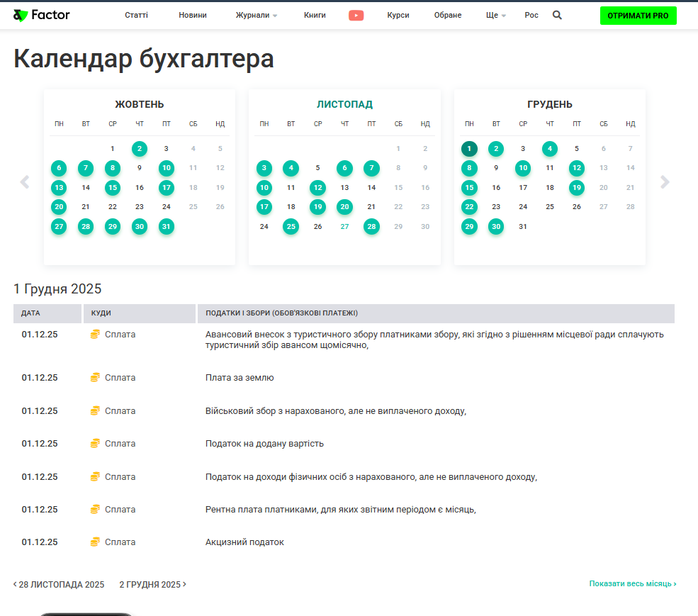Open the Статті menu item
This screenshot has height=616, width=698.
pyautogui.click(x=136, y=15)
